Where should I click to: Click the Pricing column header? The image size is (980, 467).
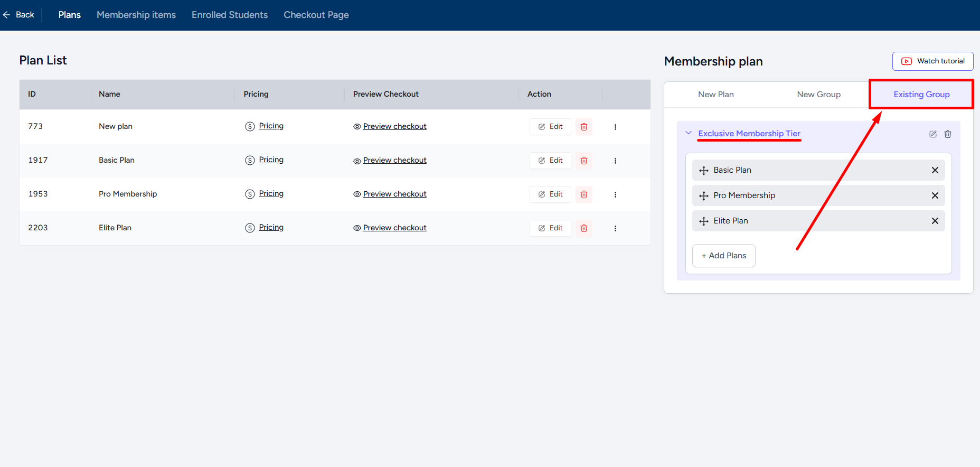[x=256, y=94]
